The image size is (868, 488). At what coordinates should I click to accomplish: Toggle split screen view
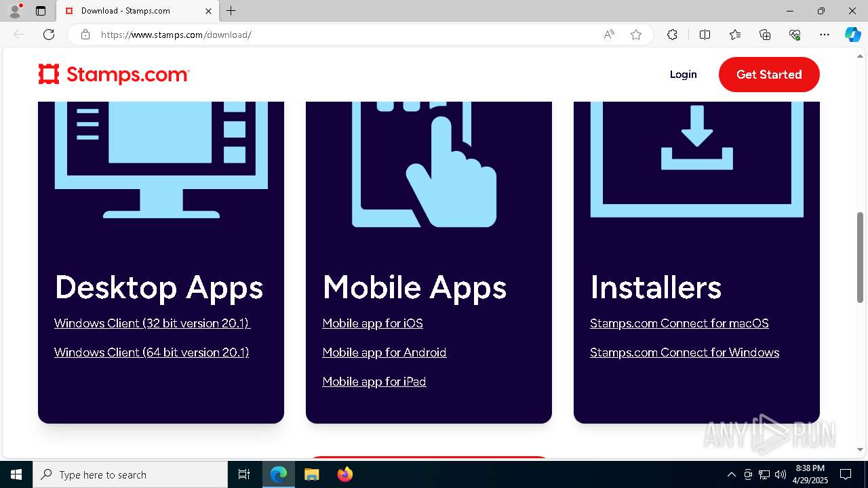click(x=705, y=35)
